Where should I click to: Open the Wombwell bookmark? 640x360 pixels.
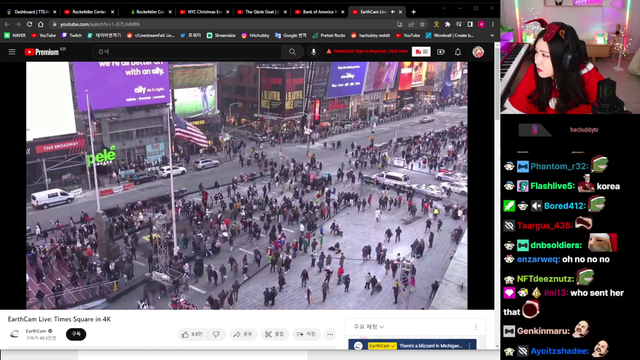[x=449, y=36]
